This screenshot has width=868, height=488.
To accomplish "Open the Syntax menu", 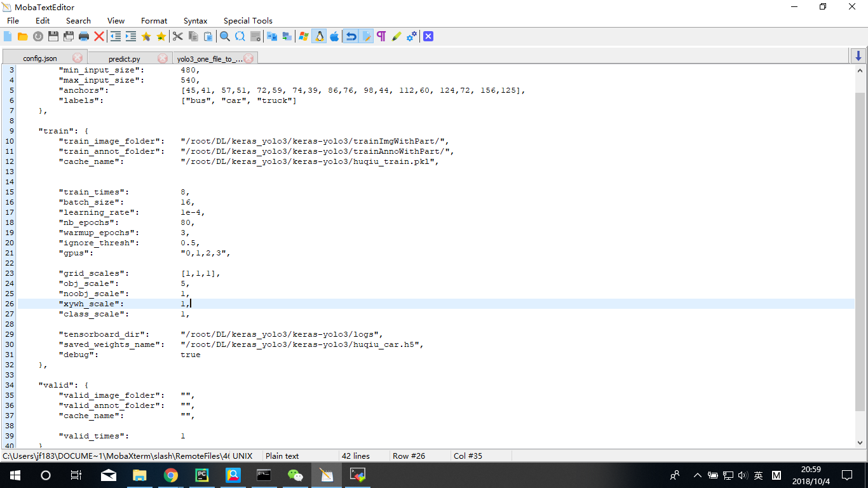I will point(196,21).
